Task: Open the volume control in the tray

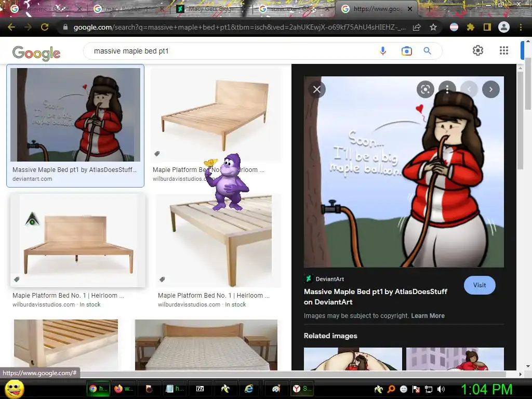Action: coord(441,389)
